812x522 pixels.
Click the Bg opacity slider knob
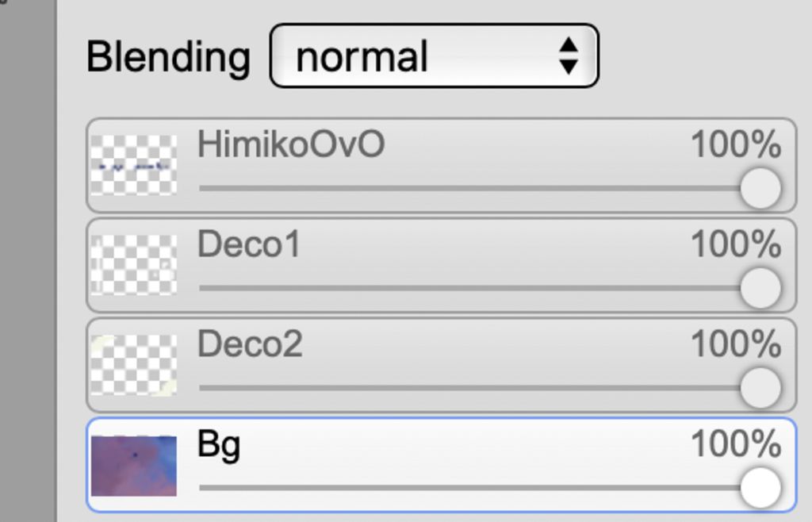pos(760,488)
